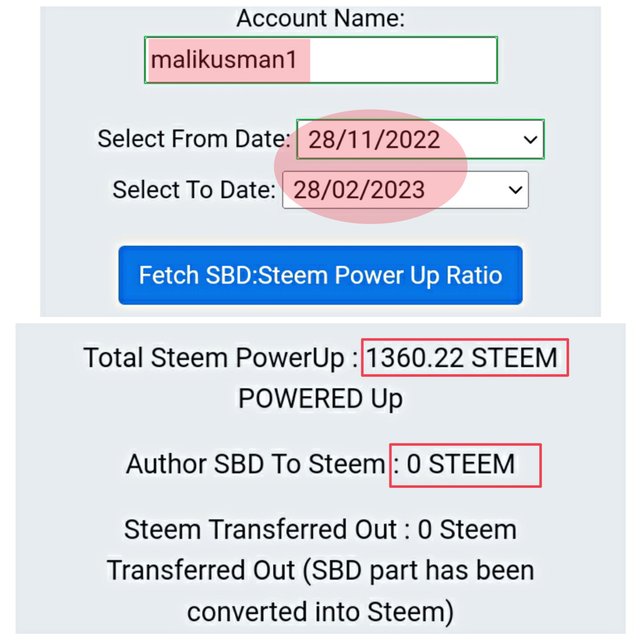Open the Select To Date dropdown
Screen dimensions: 640x640
click(x=405, y=189)
